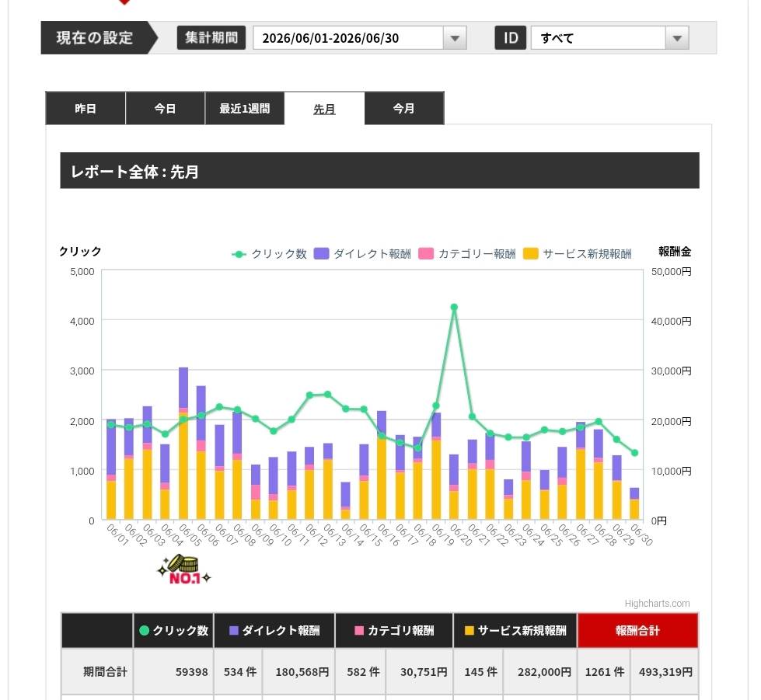Click the green circle icon in クリック数 header
Viewport: 761px width, 700px height.
click(144, 630)
